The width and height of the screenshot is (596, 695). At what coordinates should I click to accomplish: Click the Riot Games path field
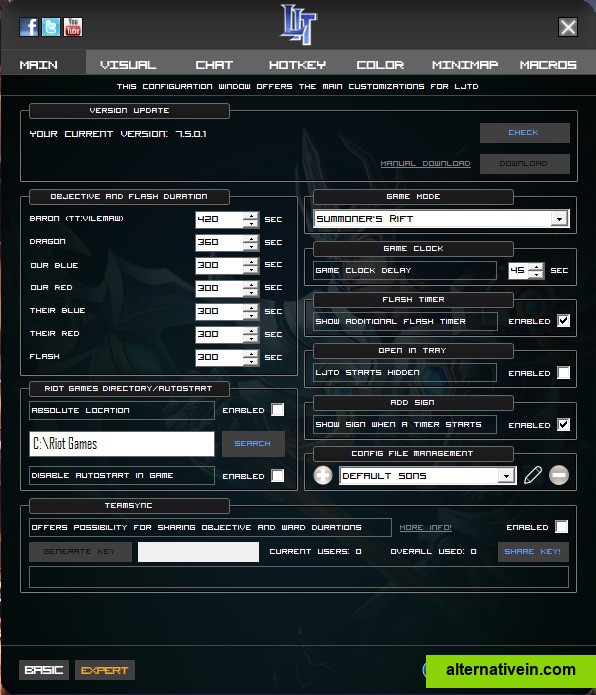click(121, 444)
